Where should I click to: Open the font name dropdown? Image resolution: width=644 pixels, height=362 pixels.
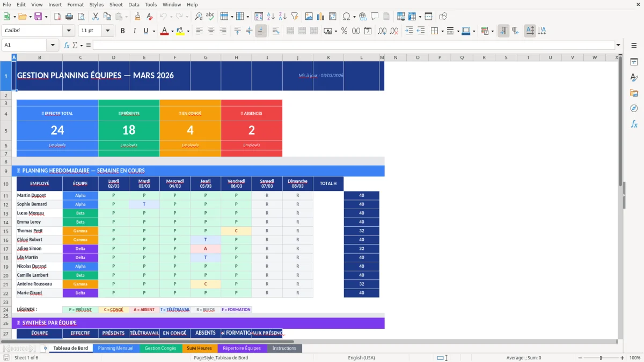pos(68,31)
